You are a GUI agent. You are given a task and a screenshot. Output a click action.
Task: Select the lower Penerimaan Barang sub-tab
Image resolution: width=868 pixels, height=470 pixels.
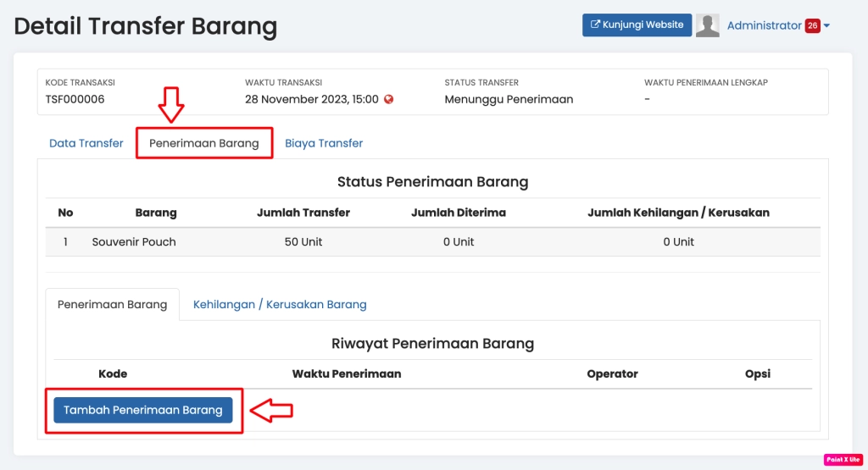coord(112,304)
